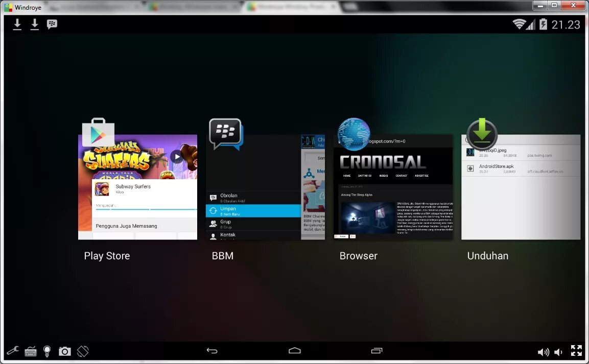Tap the Android recent apps button
Screen dimensions: 589x364
pyautogui.click(x=377, y=351)
